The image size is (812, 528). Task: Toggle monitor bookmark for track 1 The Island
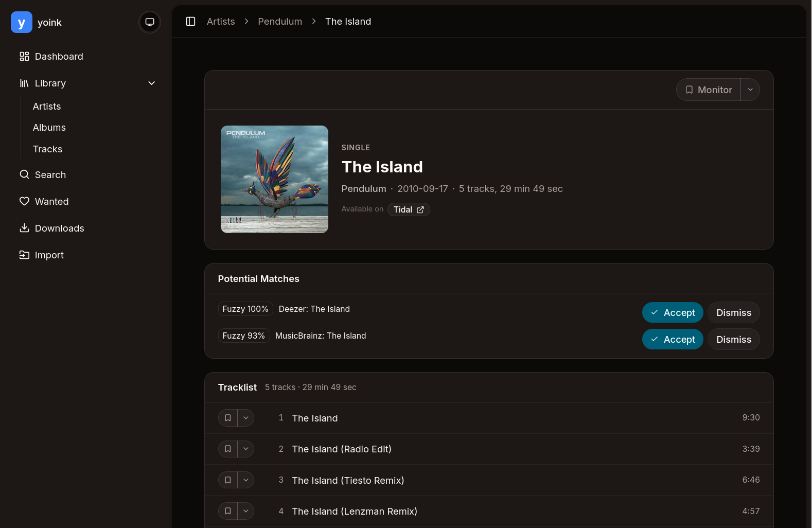[228, 418]
